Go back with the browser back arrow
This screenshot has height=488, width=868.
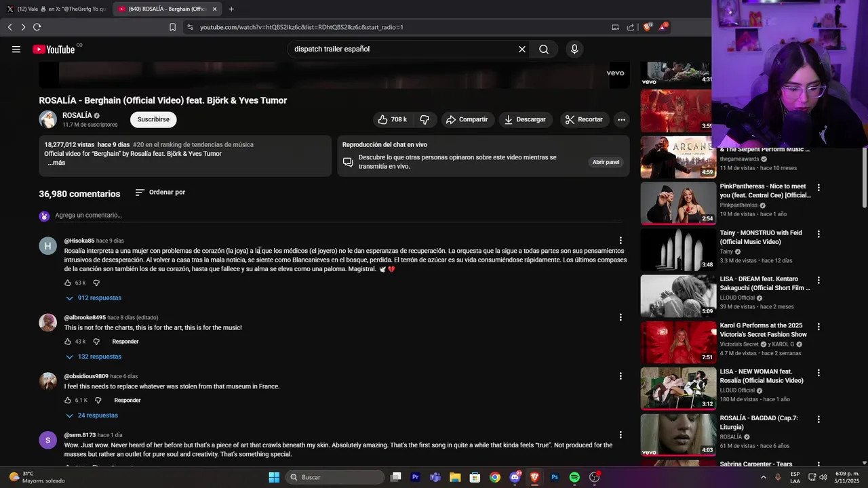coord(10,27)
